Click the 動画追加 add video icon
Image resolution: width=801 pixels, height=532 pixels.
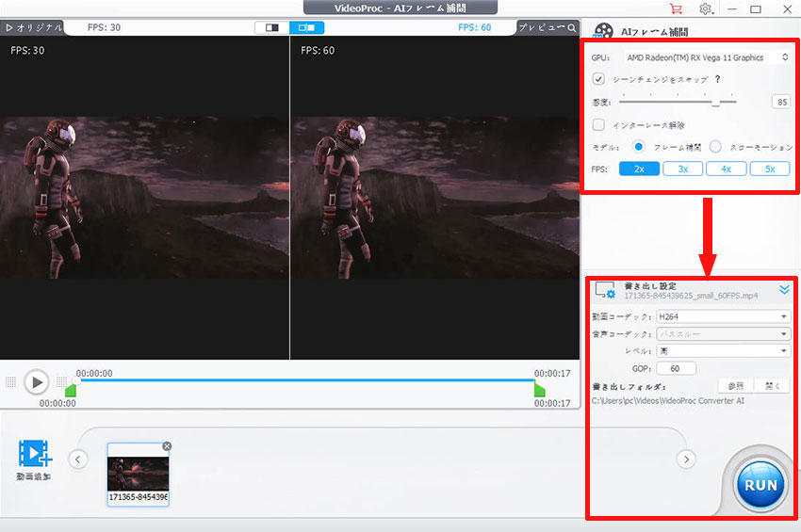[x=35, y=454]
